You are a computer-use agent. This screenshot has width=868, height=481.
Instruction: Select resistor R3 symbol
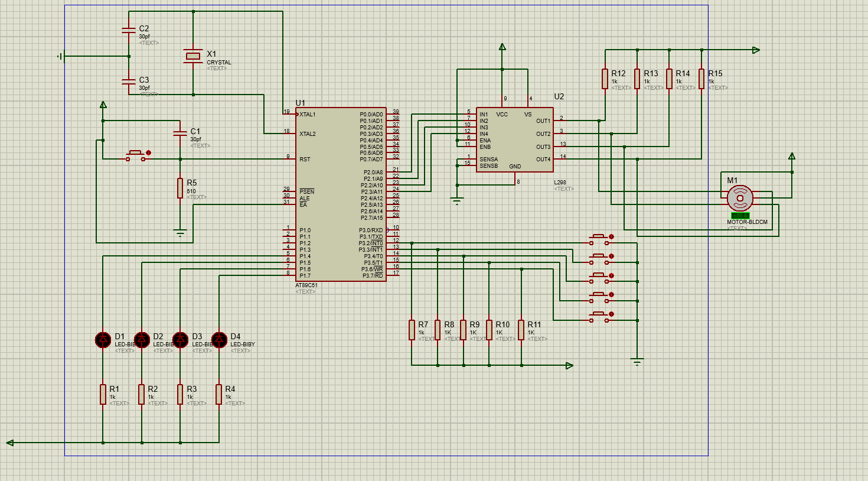[x=181, y=394]
